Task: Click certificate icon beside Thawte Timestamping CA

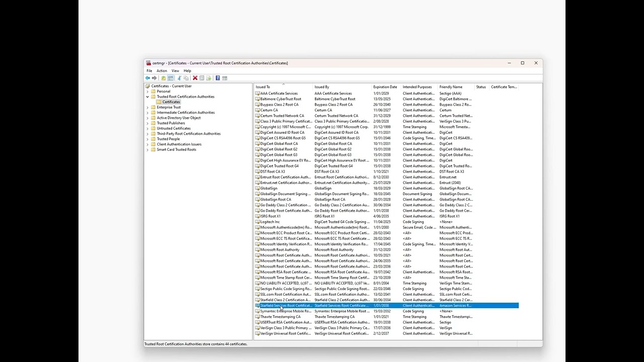Action: 258,317
